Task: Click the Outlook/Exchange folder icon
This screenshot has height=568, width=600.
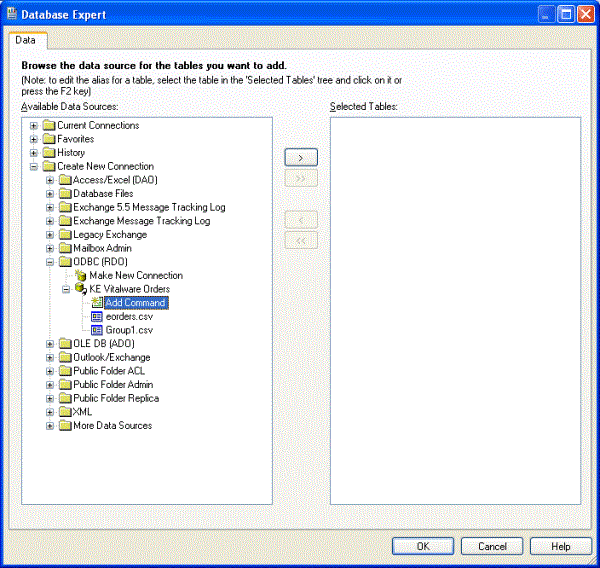Action: [65, 357]
